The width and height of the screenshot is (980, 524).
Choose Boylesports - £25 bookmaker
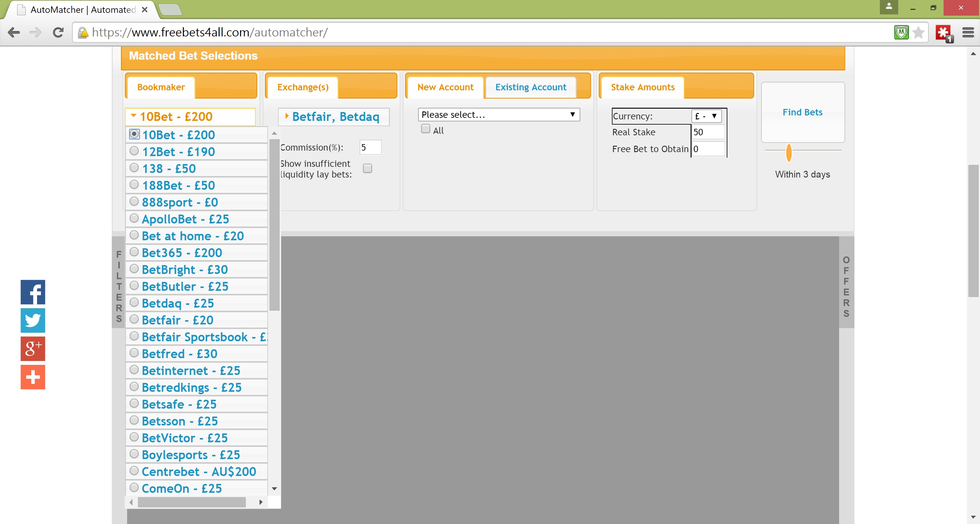(x=196, y=455)
